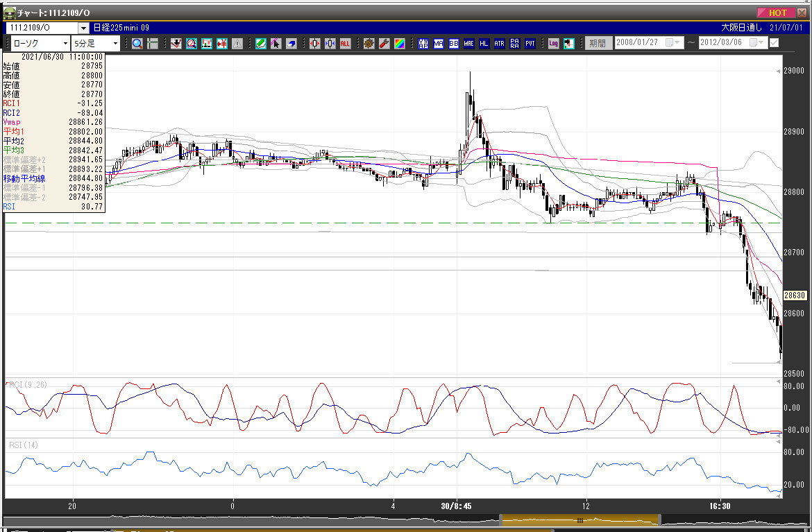Toggle the MA moving average indicator
Screen dimensions: 812x532
(x=438, y=44)
